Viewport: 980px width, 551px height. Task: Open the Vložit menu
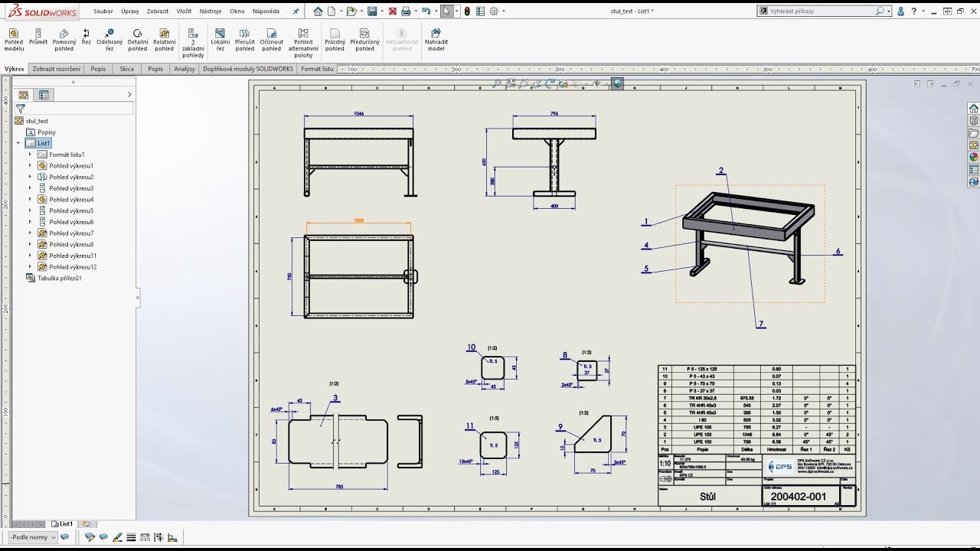pos(184,11)
